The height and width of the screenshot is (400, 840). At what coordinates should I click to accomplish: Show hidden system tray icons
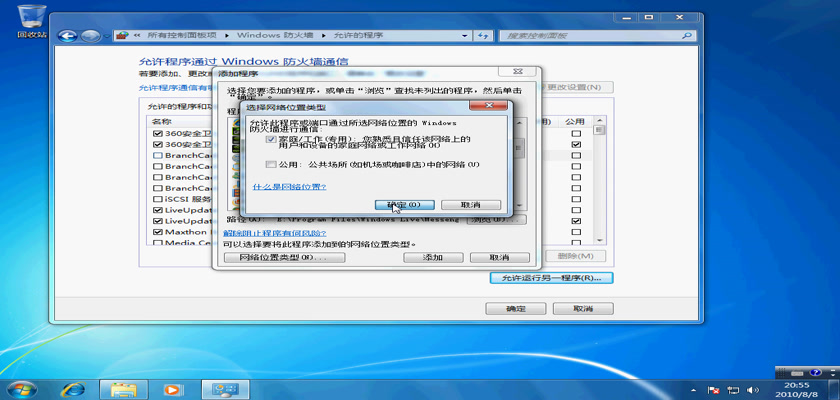click(693, 388)
